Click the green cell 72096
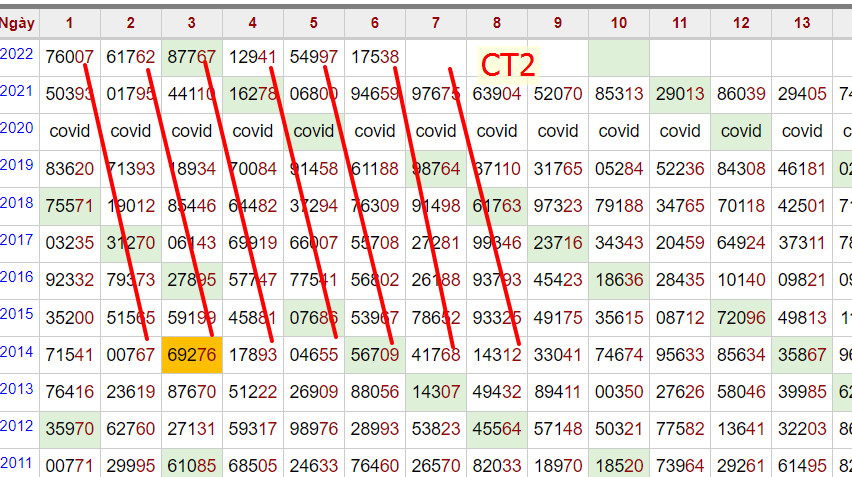Image resolution: width=852 pixels, height=477 pixels. (741, 316)
